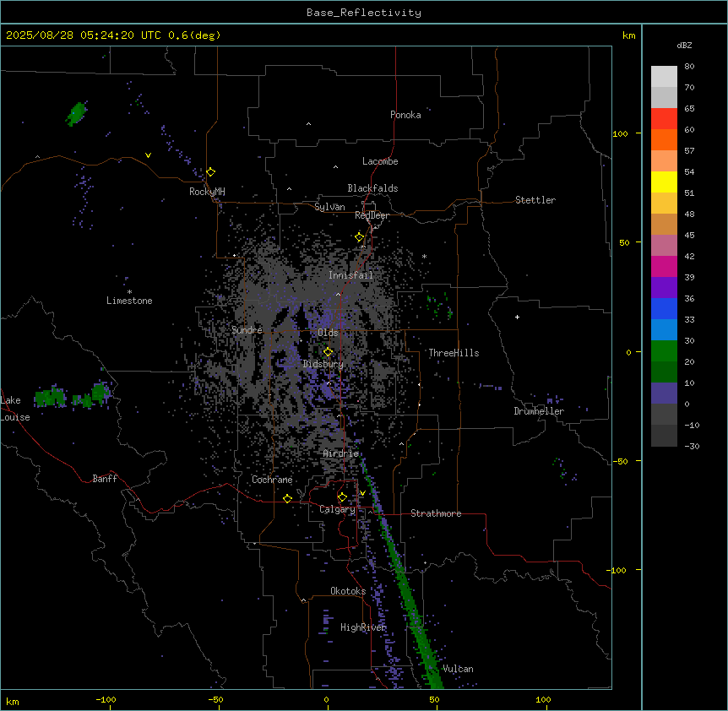This screenshot has width=728, height=711.
Task: Click the RedDeer city label
Action: [372, 215]
